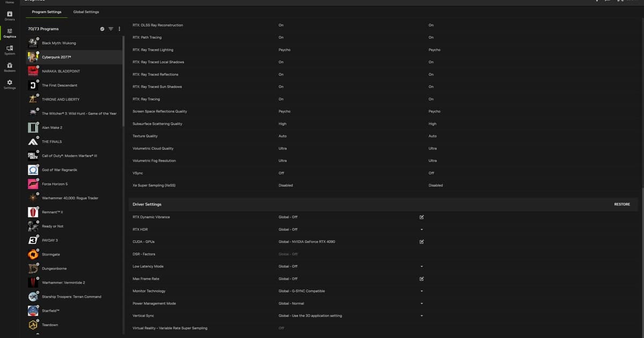Screen dimensions: 644x338
Task: Click the God of War Ragnarök thumbnail
Action: (33, 170)
